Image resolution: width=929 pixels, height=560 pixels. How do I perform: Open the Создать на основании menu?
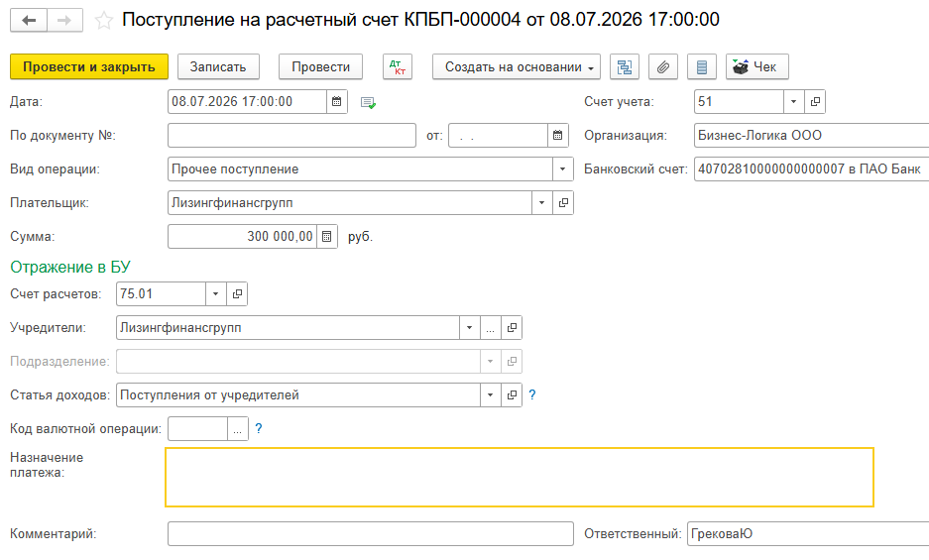click(516, 67)
